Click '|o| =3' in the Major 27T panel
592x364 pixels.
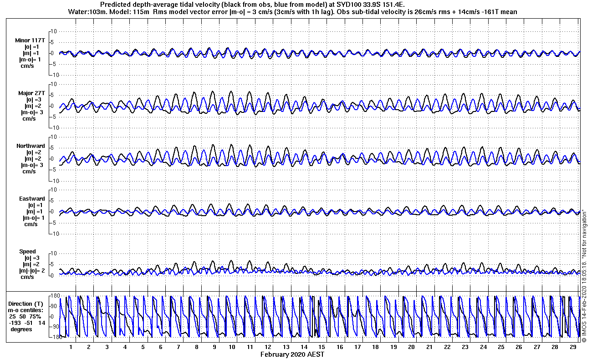click(x=34, y=100)
